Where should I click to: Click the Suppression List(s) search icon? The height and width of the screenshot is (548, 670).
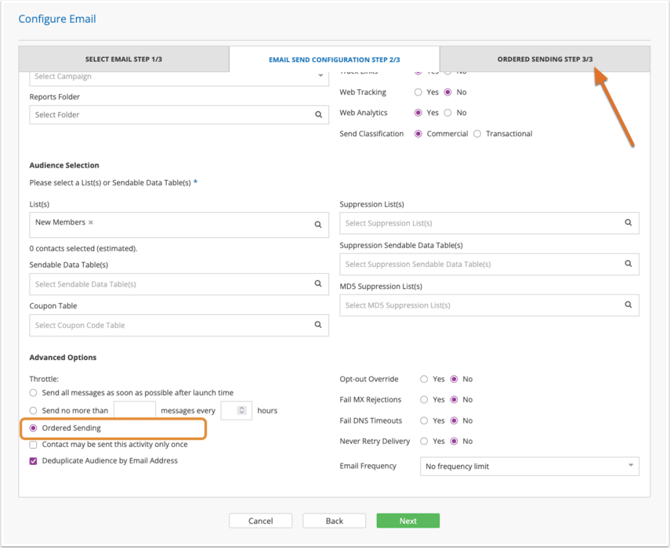coord(628,222)
